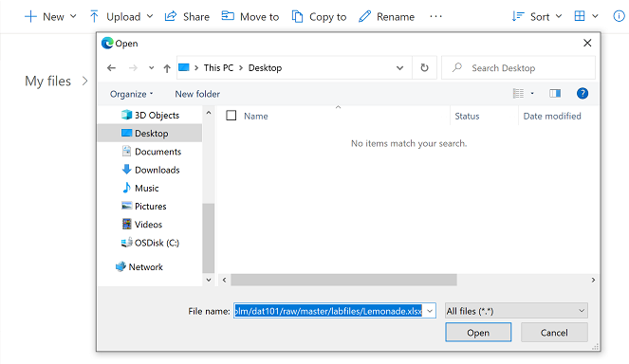Click the 3D Objects cube icon
The height and width of the screenshot is (364, 629).
pyautogui.click(x=127, y=115)
